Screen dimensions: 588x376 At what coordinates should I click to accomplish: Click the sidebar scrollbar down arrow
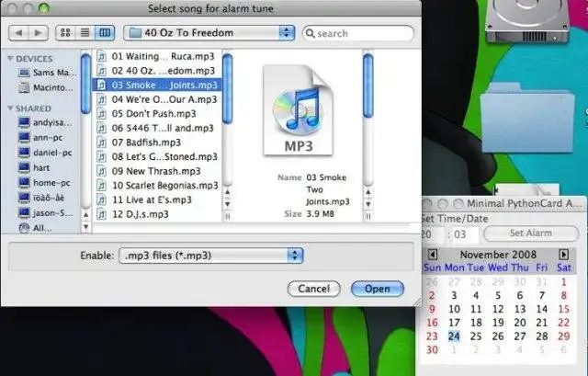pos(85,227)
